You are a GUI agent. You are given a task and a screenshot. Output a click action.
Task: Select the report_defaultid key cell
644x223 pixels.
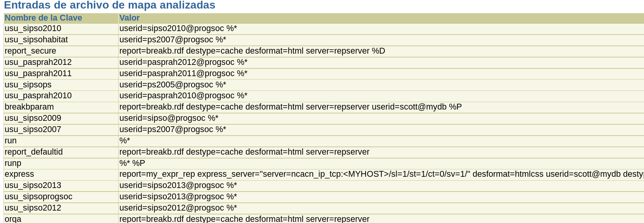click(x=34, y=152)
